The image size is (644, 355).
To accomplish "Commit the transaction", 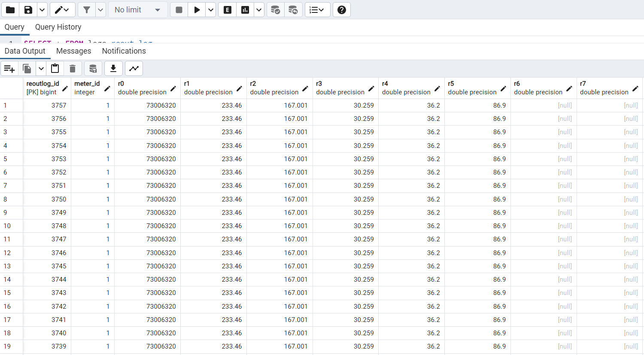I will (x=276, y=10).
